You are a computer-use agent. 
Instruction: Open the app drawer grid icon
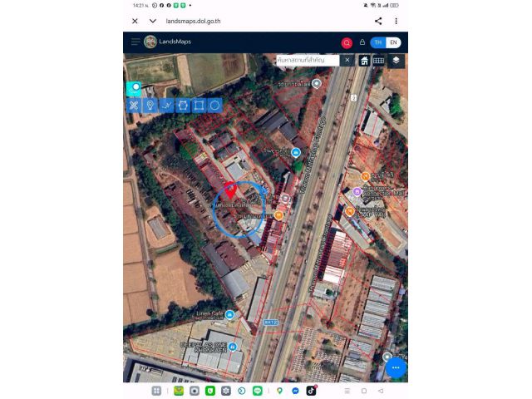tap(156, 391)
